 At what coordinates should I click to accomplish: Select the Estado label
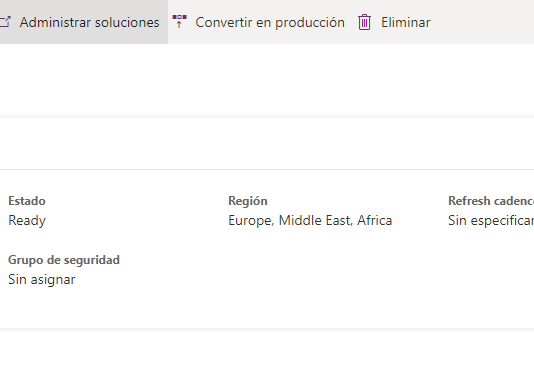click(x=27, y=201)
